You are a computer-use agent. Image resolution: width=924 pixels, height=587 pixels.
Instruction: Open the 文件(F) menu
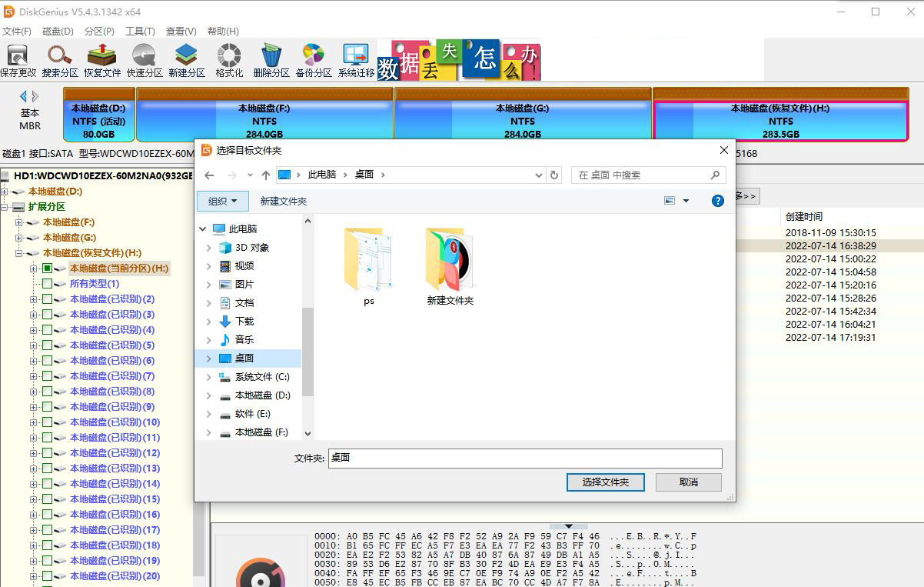17,31
